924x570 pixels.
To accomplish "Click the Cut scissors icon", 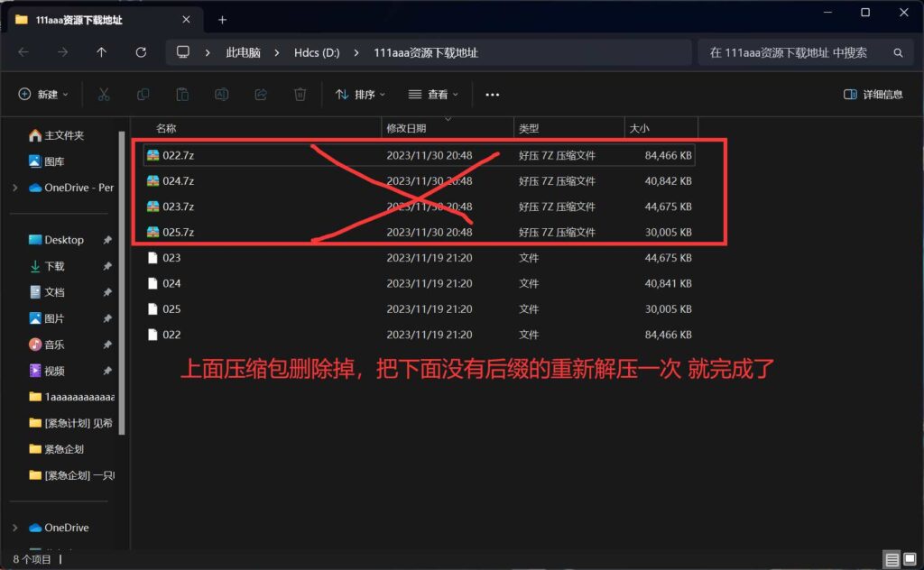I will coord(104,94).
